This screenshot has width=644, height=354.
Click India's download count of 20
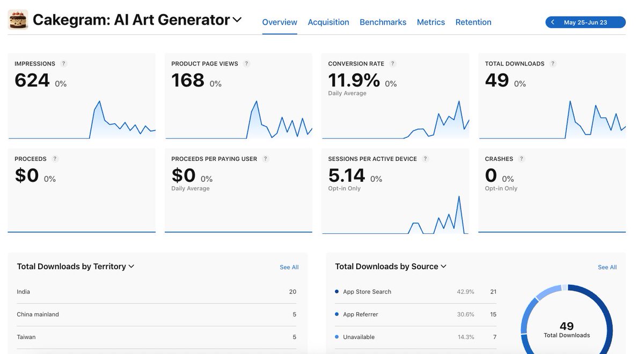[x=292, y=292]
